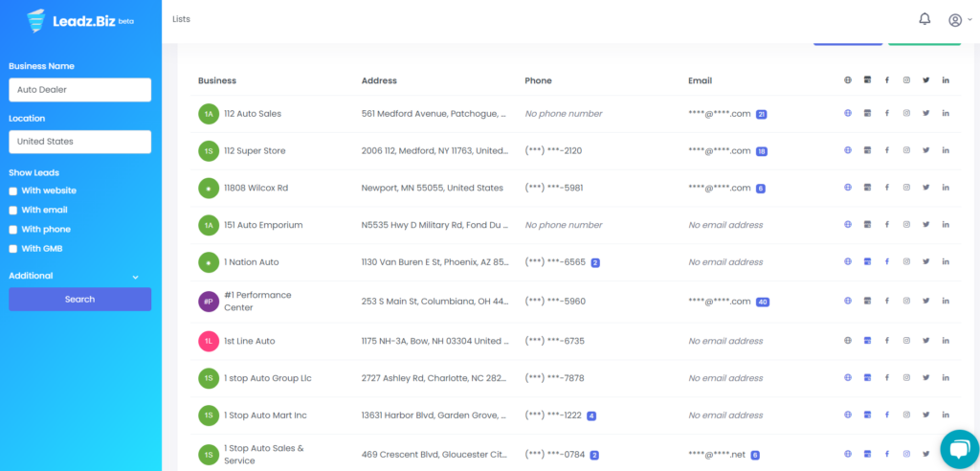980x471 pixels.
Task: Open LinkedIn icon for 11808 Wilcox Rd
Action: 946,187
